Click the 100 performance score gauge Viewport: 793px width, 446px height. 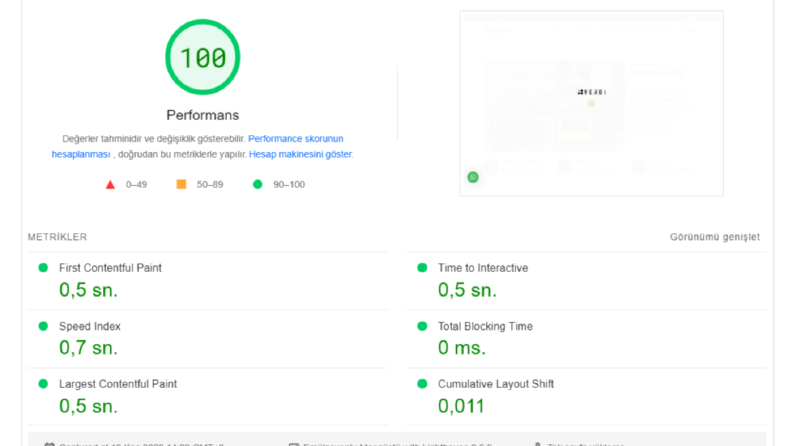(203, 57)
